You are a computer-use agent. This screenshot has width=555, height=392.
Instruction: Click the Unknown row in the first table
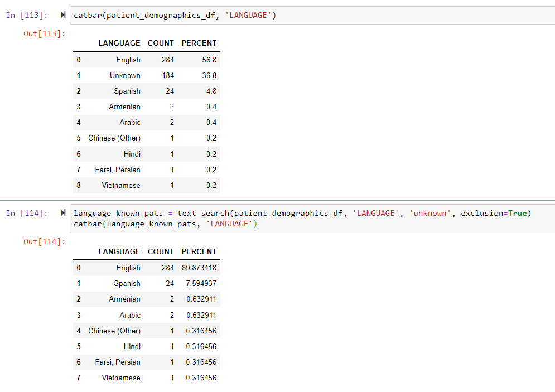click(125, 75)
